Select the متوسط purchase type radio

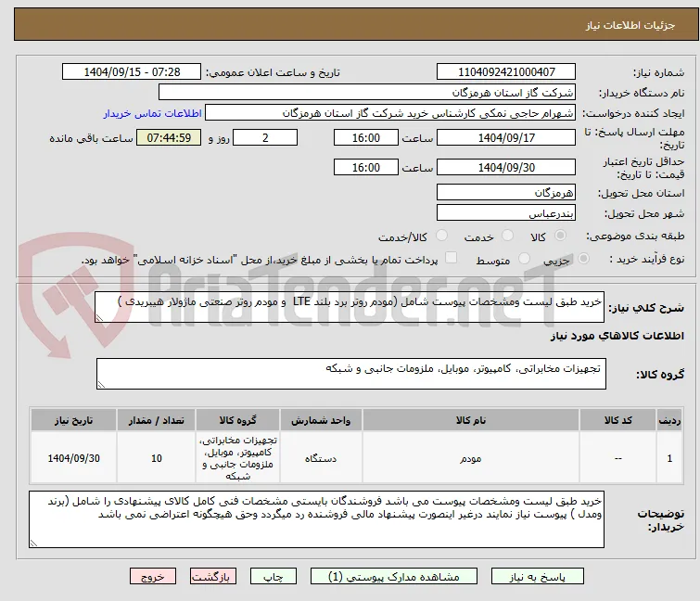coord(524,259)
